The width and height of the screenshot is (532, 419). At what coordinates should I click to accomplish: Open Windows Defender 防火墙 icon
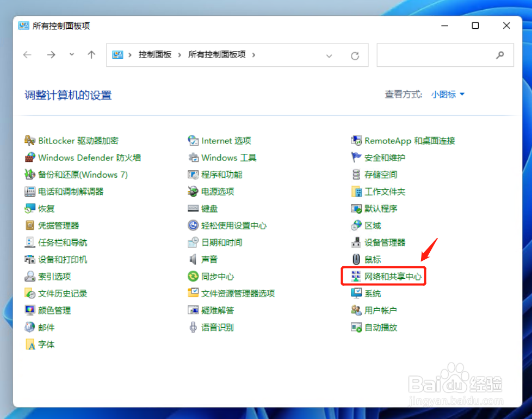pos(30,157)
